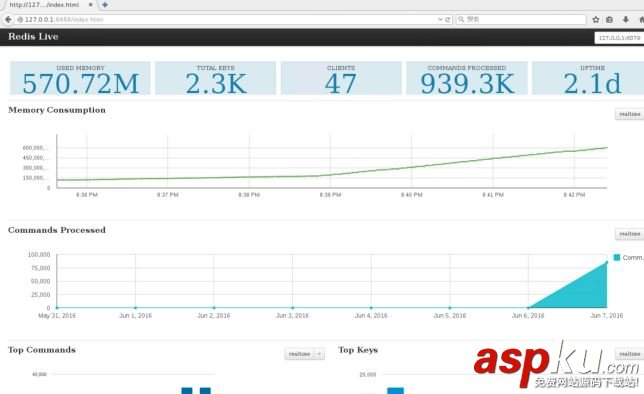Open the 127.0.0.1:6379 server selector
This screenshot has height=394, width=644.
click(x=619, y=38)
